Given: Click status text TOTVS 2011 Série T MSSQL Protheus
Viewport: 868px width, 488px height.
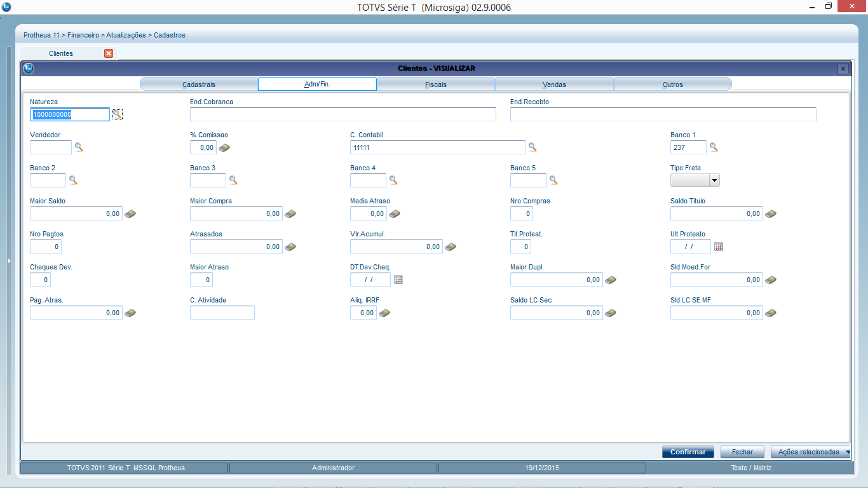Looking at the screenshot, I should (x=126, y=468).
